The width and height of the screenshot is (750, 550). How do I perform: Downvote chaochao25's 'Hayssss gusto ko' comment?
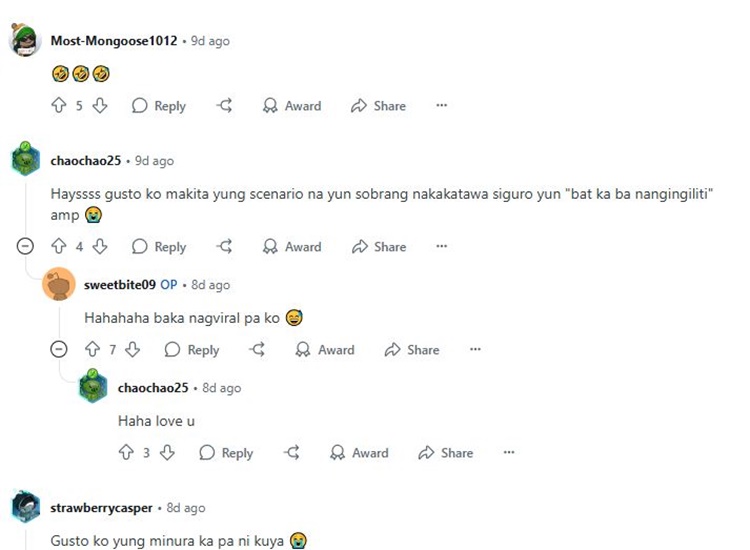pyautogui.click(x=99, y=246)
